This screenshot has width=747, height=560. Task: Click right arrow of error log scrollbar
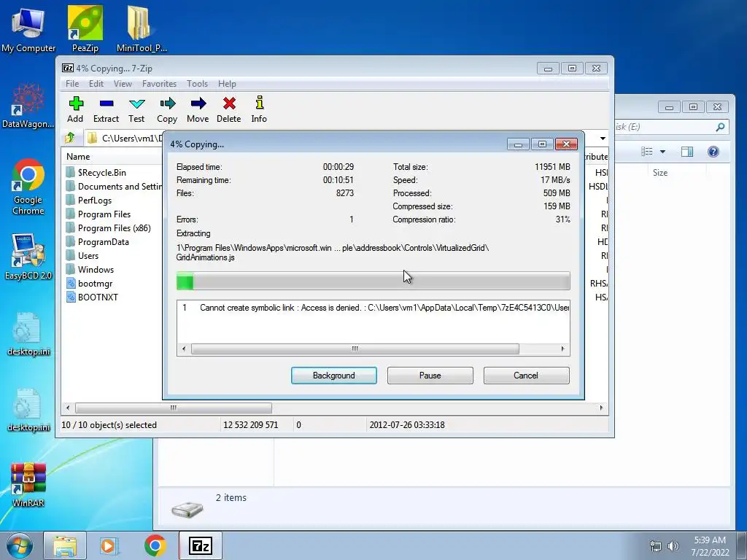pos(563,349)
